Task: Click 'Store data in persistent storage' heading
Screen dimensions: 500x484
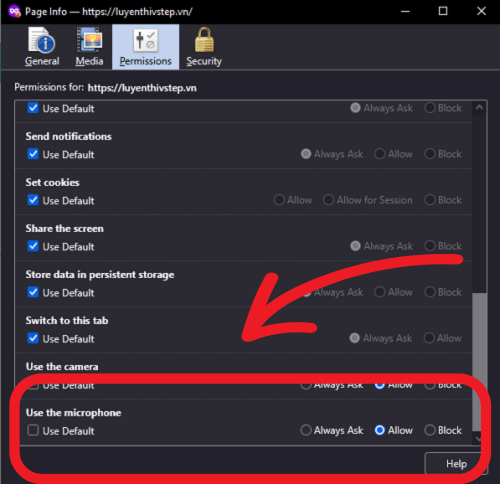Action: pos(100,275)
